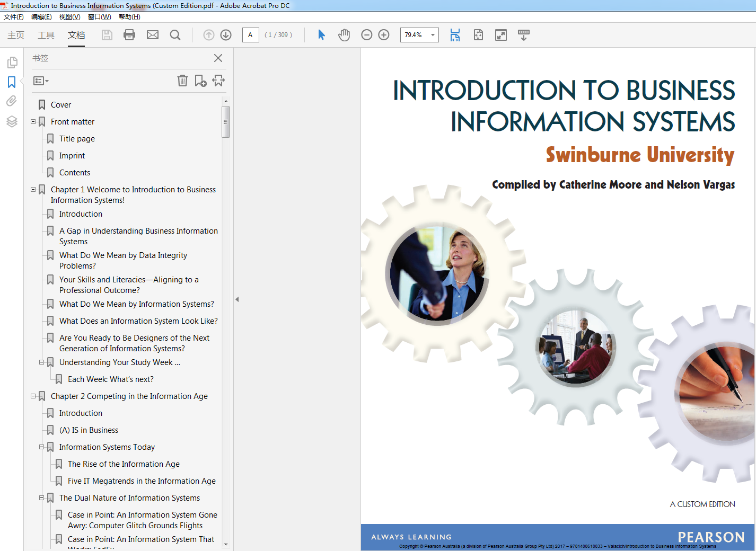Click the page number input field
Image resolution: width=756 pixels, height=551 pixels.
click(x=250, y=35)
